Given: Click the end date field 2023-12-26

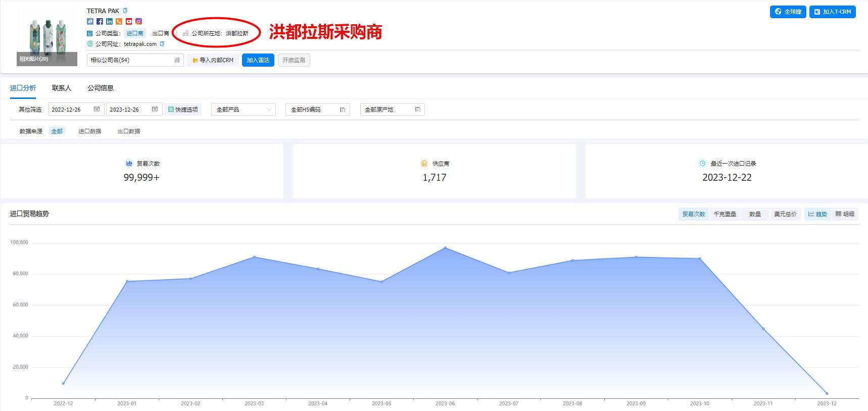Looking at the screenshot, I should point(134,110).
